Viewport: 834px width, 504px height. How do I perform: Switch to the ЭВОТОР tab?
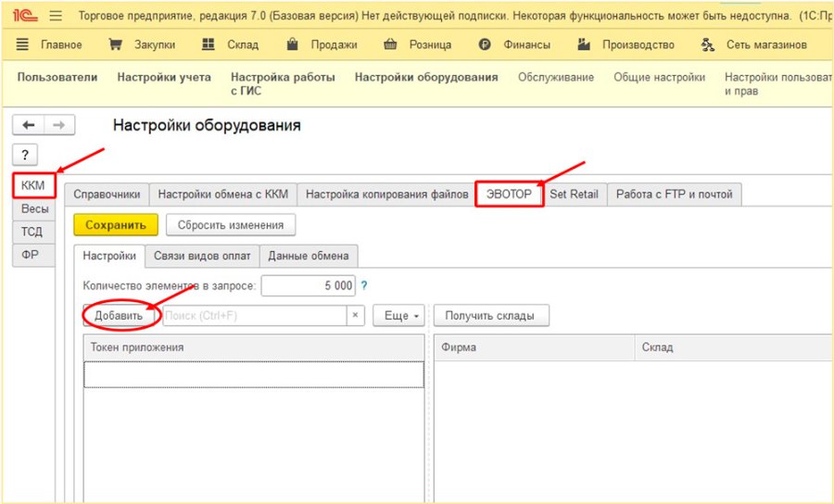pos(509,194)
